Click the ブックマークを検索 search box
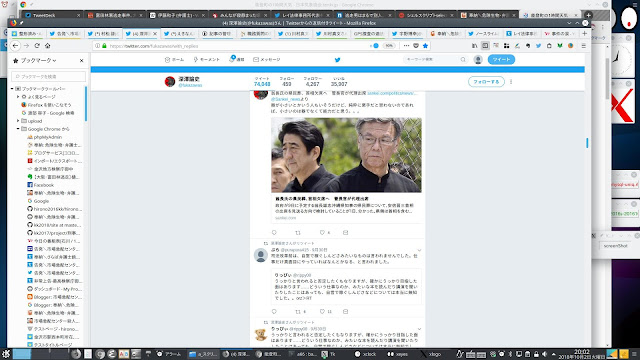 point(48,76)
